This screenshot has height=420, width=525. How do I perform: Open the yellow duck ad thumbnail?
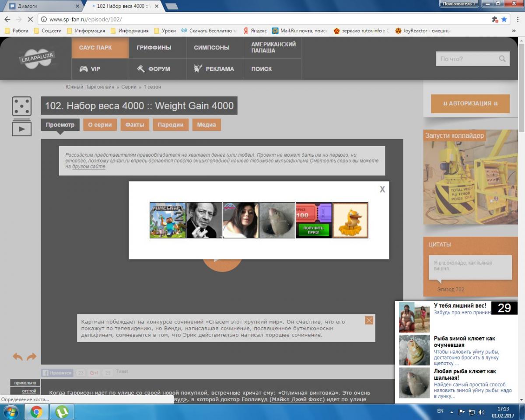[x=350, y=220]
